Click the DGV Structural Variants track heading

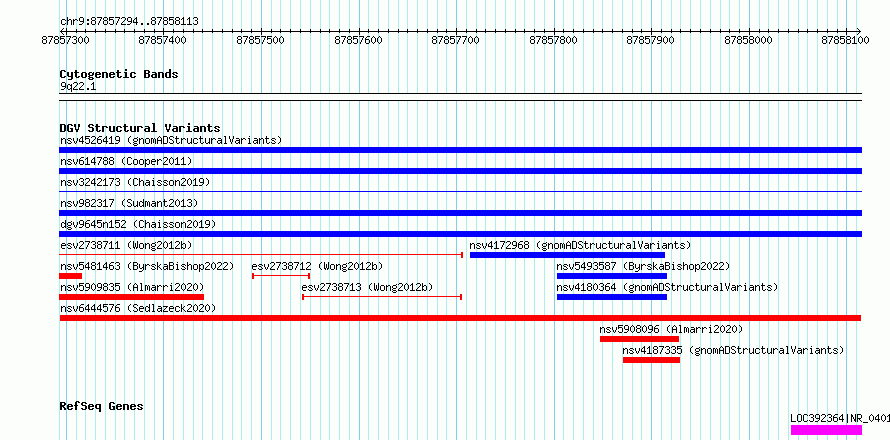pos(140,128)
